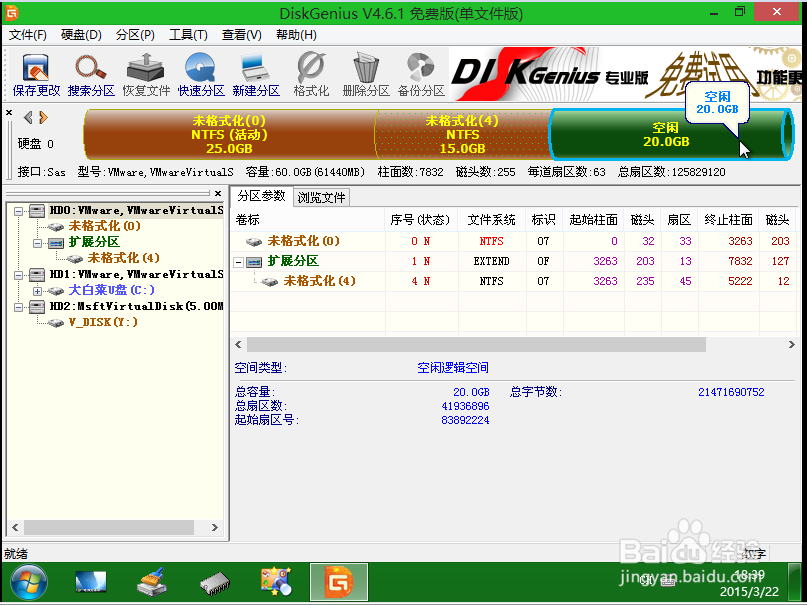Open the 搜索分区 search partition tool
The image size is (807, 605).
[x=91, y=75]
